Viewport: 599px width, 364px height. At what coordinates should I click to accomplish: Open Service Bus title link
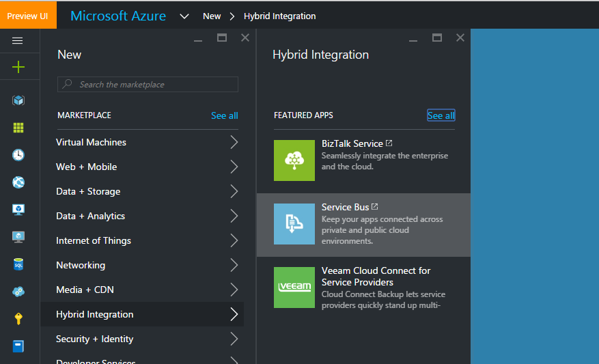click(345, 207)
